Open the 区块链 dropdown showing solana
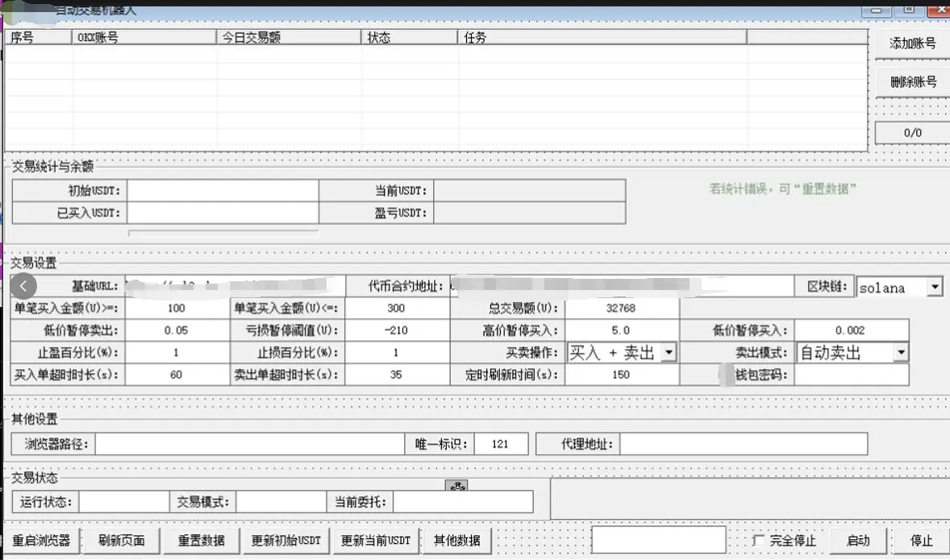This screenshot has height=560, width=950. click(934, 286)
